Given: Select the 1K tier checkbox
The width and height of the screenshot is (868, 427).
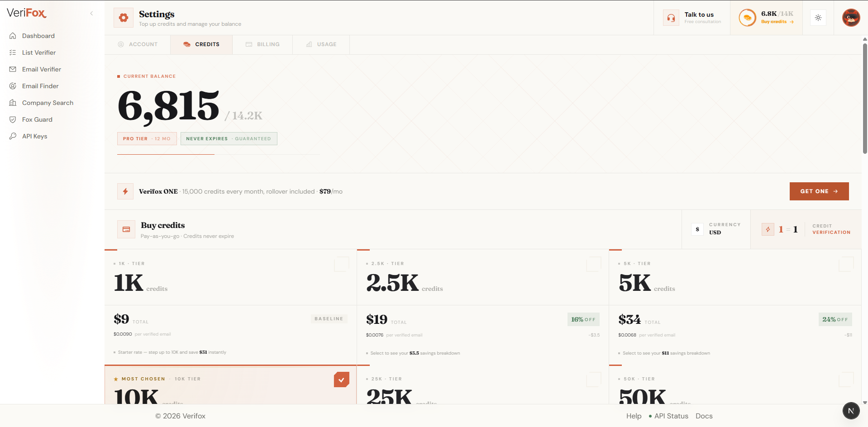Looking at the screenshot, I should coord(342,264).
